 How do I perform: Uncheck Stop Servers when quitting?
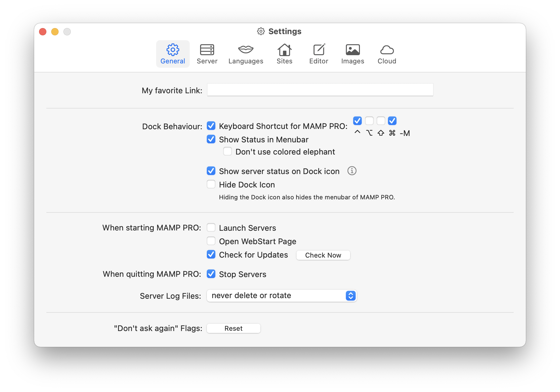[x=211, y=274]
